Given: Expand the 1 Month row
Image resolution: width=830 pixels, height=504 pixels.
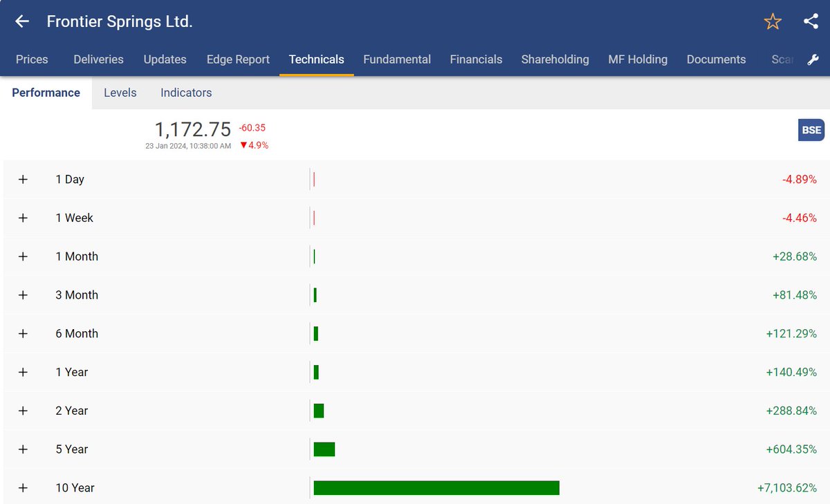Looking at the screenshot, I should coord(23,256).
